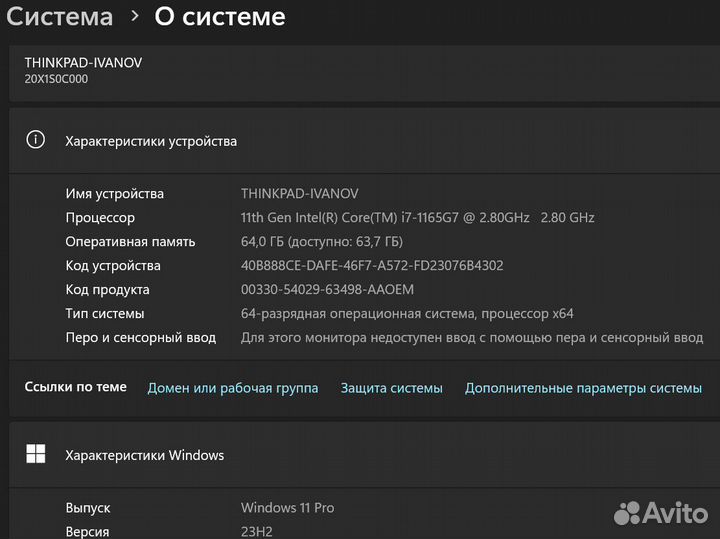Open Защита системы link
The height and width of the screenshot is (539, 720).
391,388
